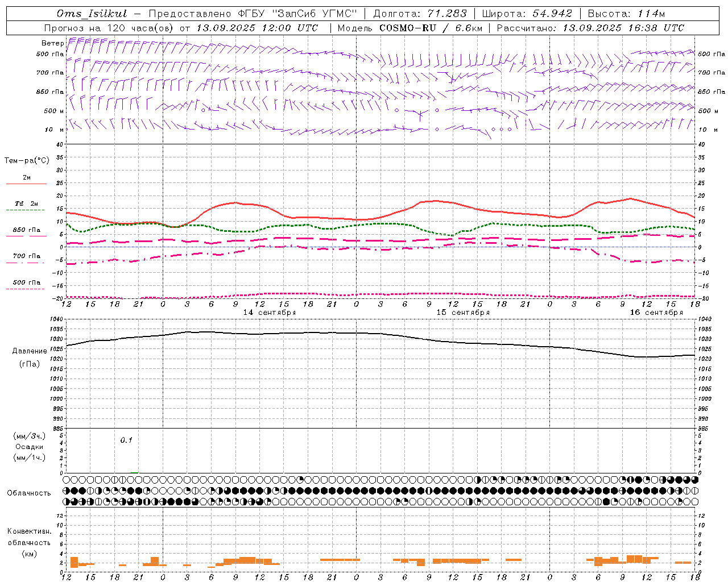Click the Тем-ра(°C) temperature panel label
This screenshot has height=582, width=728.
tap(27, 161)
